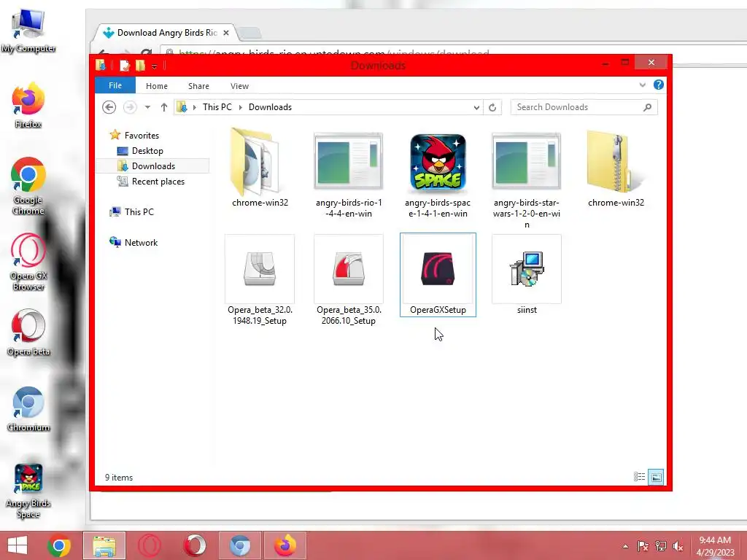Select the chrome-win32 zip archive
The image size is (747, 560).
(x=616, y=168)
